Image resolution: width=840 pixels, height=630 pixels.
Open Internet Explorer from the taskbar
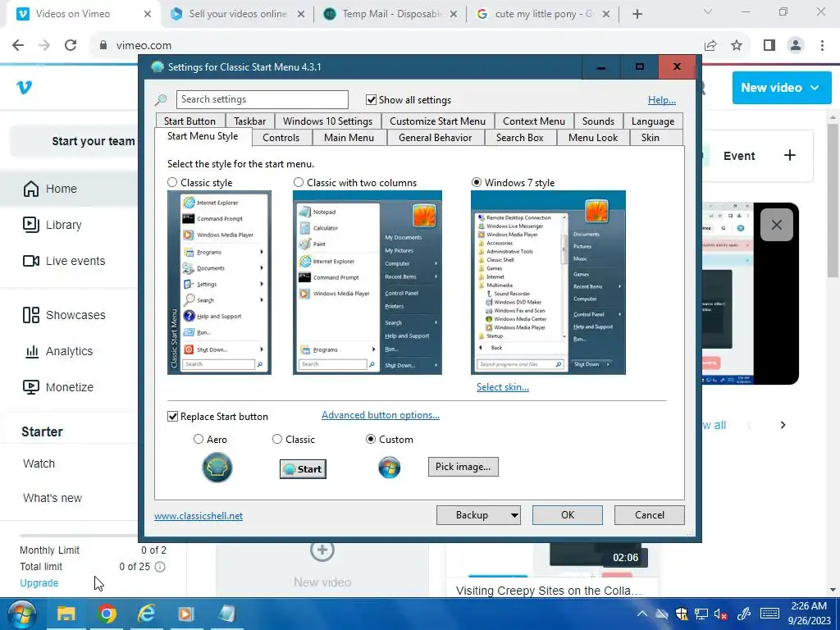tap(146, 614)
